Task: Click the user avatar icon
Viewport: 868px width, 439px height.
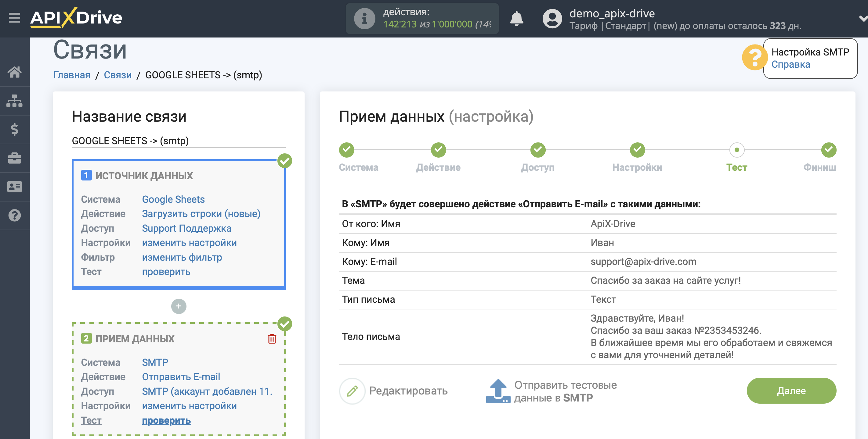Action: pyautogui.click(x=552, y=19)
